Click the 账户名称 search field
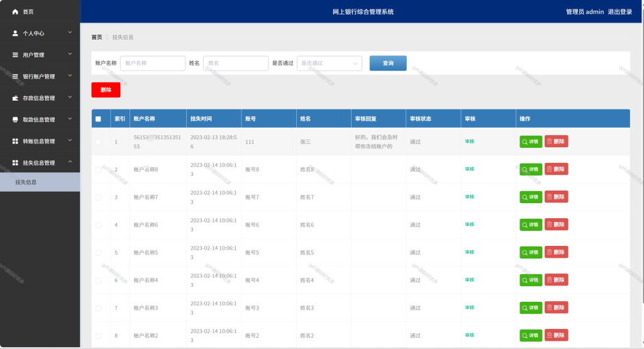Viewport: 644px width, 349px height. pyautogui.click(x=153, y=64)
